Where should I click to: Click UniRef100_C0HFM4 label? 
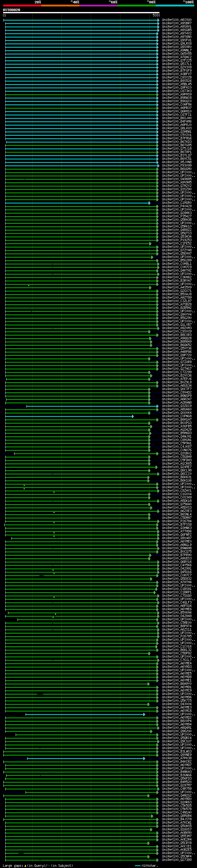coord(176,104)
